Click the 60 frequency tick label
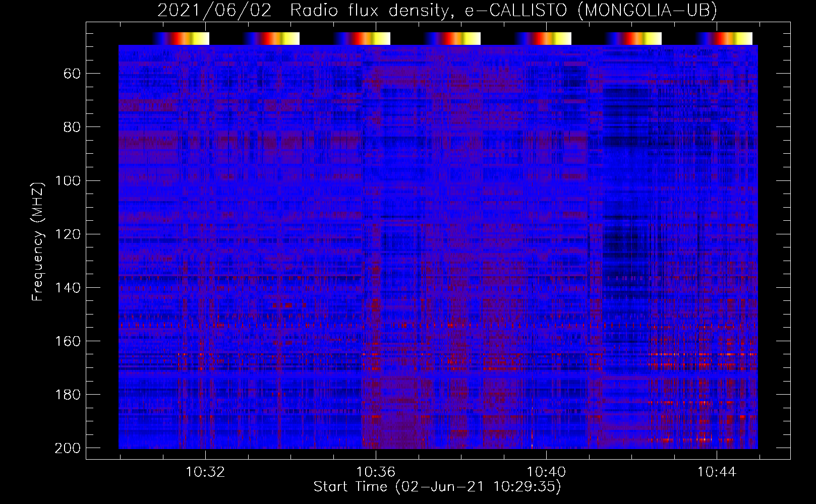The width and height of the screenshot is (816, 504). [x=72, y=74]
